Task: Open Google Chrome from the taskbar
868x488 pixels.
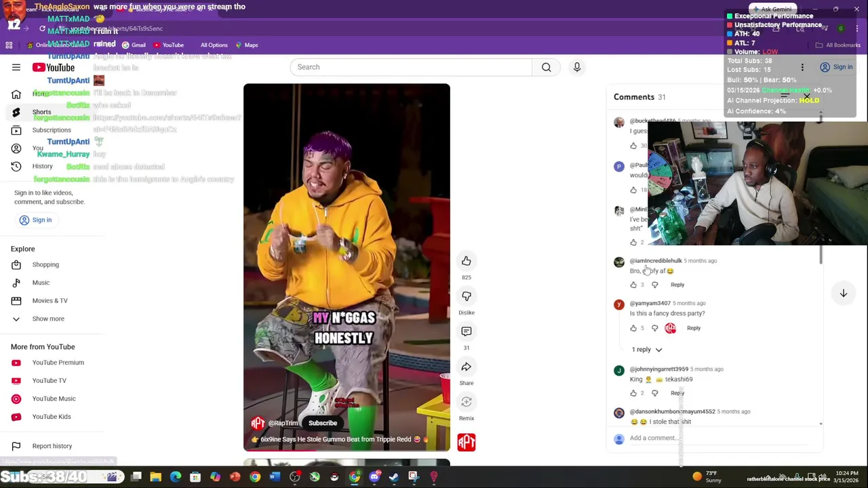Action: click(x=255, y=477)
